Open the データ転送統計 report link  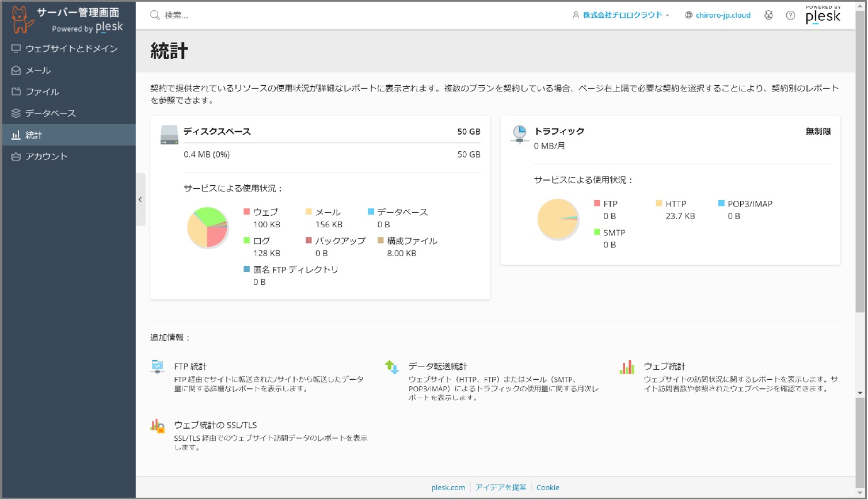click(437, 367)
